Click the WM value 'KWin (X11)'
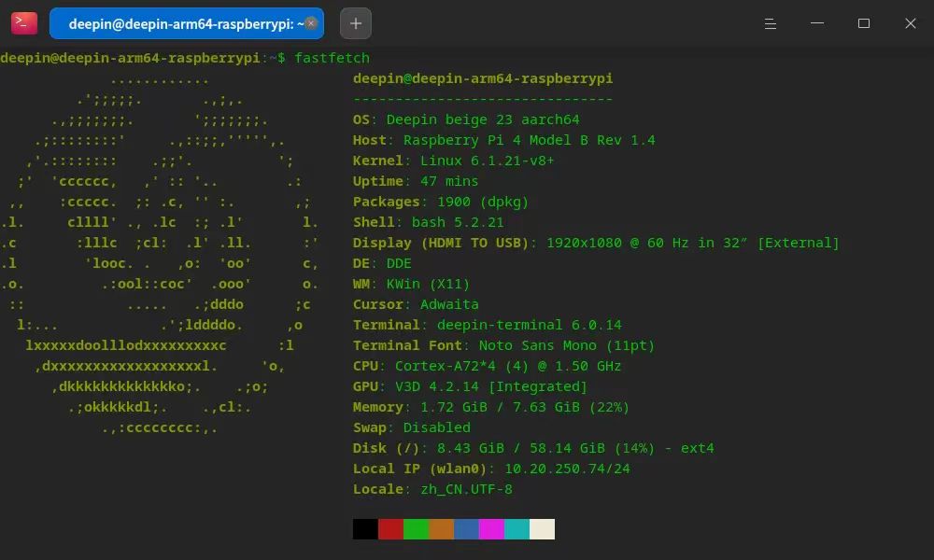 [x=429, y=284]
